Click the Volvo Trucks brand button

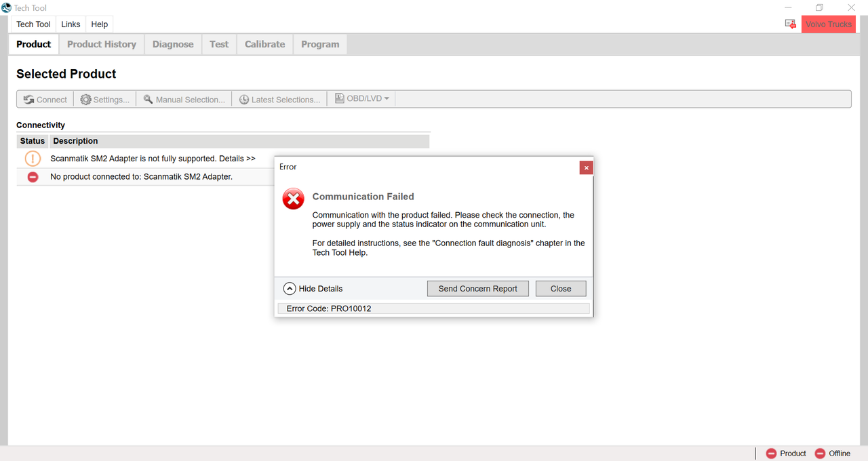(829, 24)
